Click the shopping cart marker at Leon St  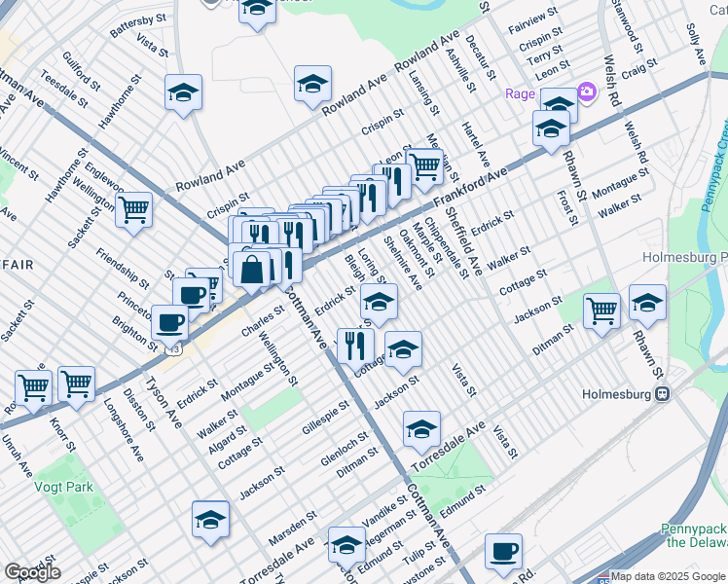point(424,169)
